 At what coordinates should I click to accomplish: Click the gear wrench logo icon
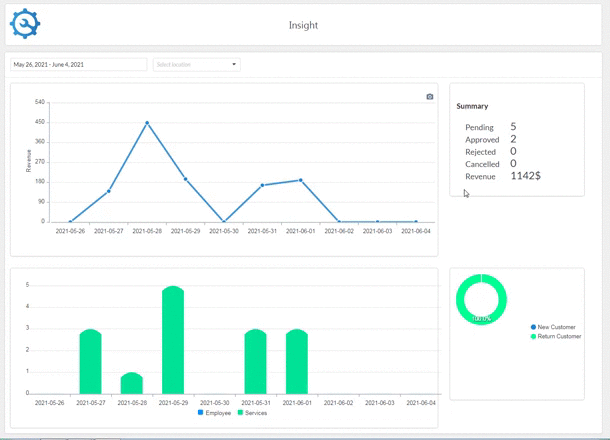tap(25, 24)
